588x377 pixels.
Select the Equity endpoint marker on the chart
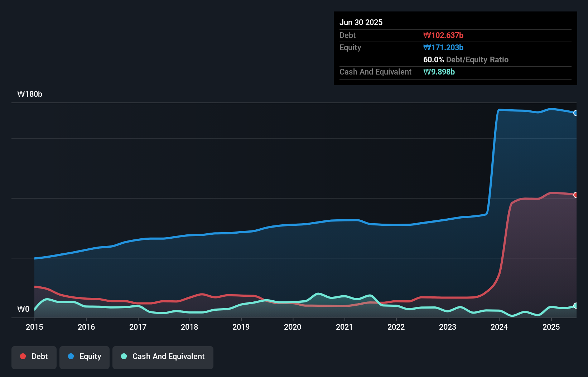576,113
